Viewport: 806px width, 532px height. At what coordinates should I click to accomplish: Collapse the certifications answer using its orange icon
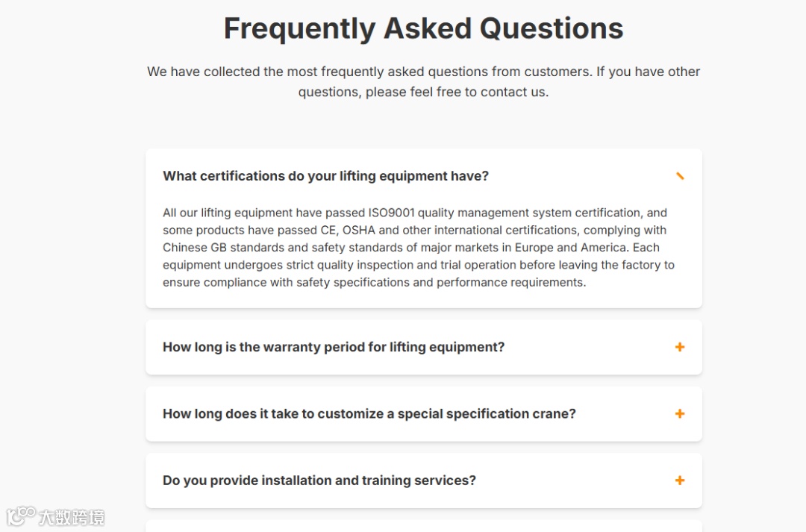679,176
